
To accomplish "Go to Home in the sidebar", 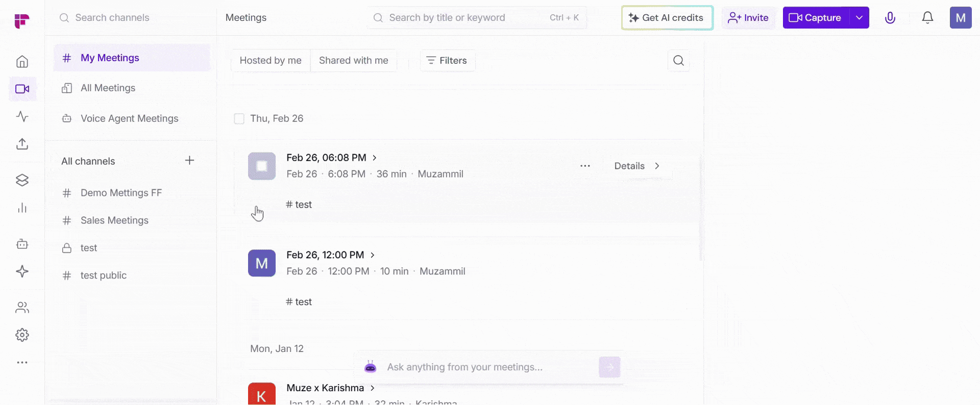I will pos(22,62).
